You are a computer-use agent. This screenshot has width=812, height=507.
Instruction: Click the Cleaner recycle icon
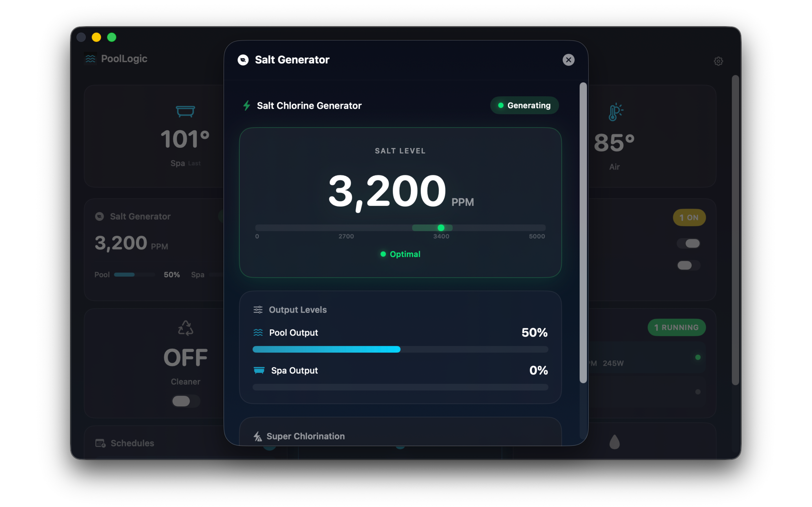pos(186,328)
